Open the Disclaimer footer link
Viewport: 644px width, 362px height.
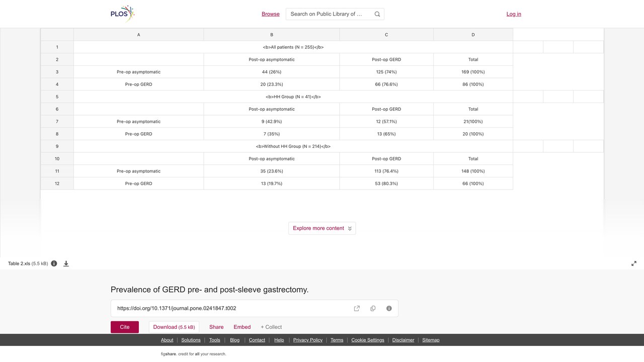(404, 340)
